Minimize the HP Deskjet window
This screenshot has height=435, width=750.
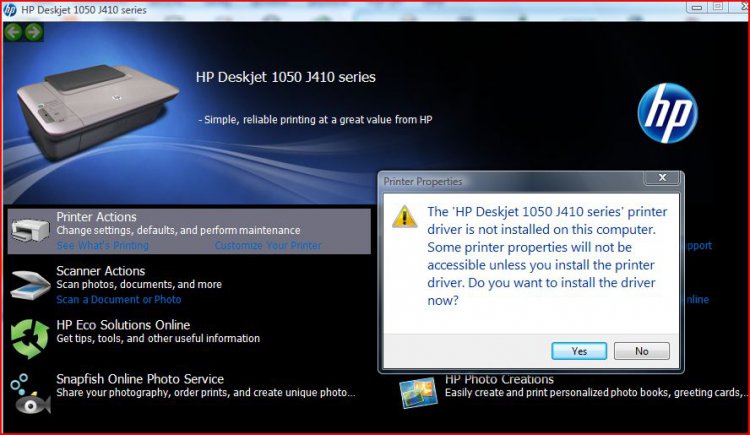coord(697,7)
